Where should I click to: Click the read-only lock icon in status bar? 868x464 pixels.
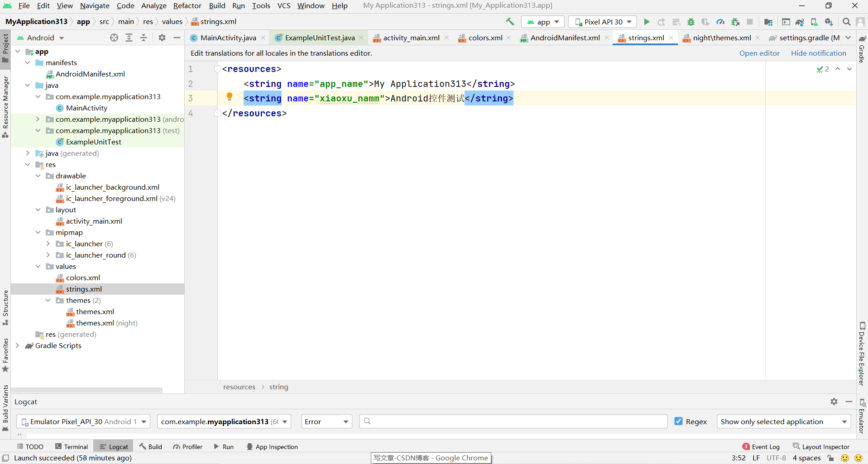click(831, 458)
